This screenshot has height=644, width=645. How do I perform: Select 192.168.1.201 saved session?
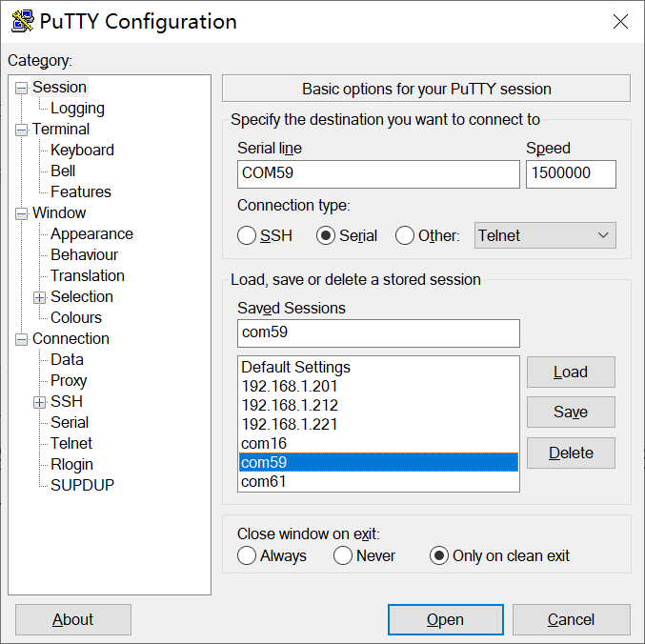click(378, 386)
